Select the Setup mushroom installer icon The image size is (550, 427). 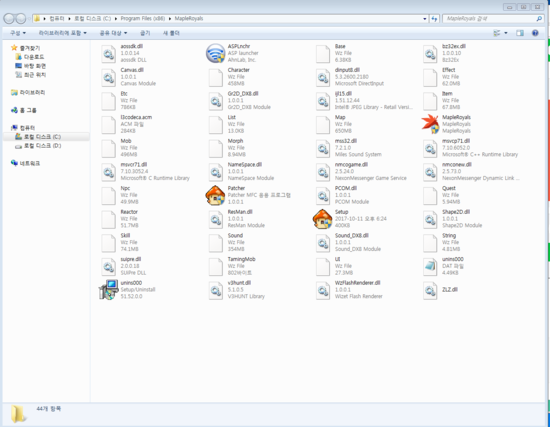[322, 219]
